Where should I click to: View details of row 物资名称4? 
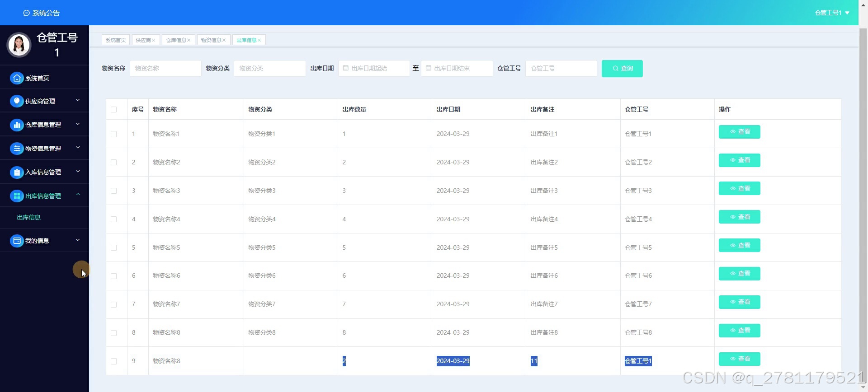coord(740,217)
